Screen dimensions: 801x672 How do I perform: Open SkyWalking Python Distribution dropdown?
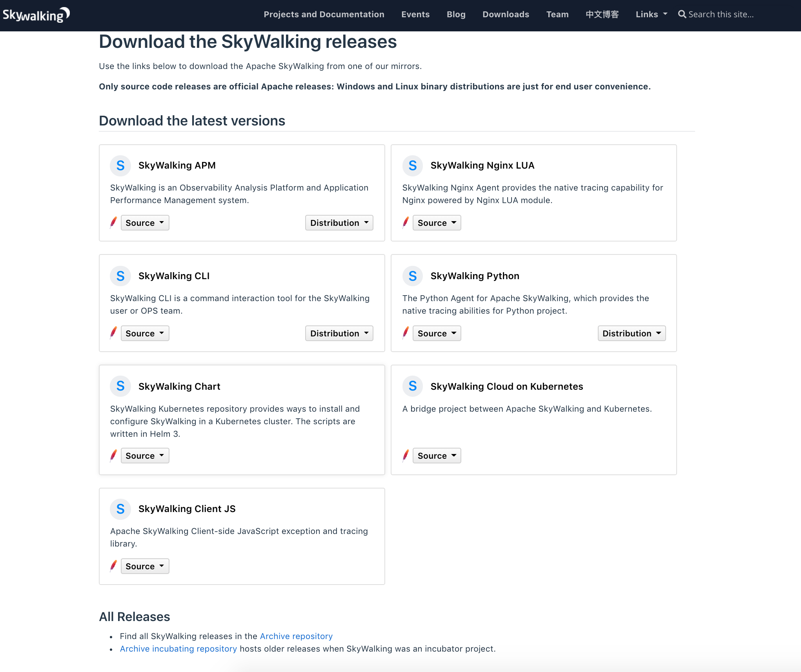631,333
